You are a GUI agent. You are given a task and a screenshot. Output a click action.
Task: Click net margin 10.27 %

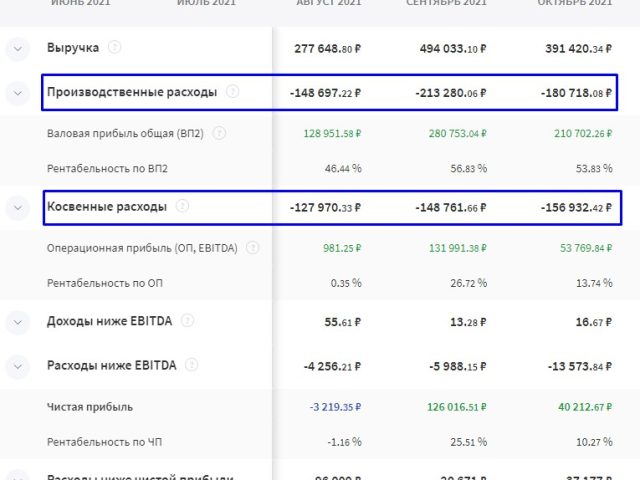[x=594, y=442]
